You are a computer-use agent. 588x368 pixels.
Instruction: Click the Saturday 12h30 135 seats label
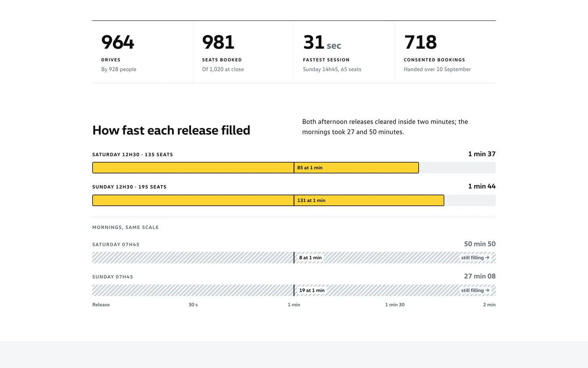click(133, 155)
